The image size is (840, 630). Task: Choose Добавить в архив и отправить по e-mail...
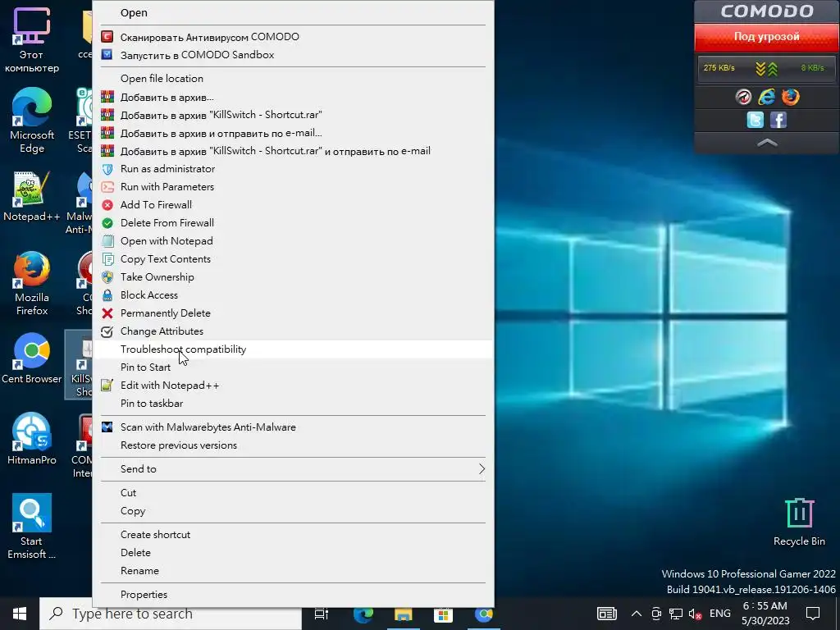coord(293,133)
